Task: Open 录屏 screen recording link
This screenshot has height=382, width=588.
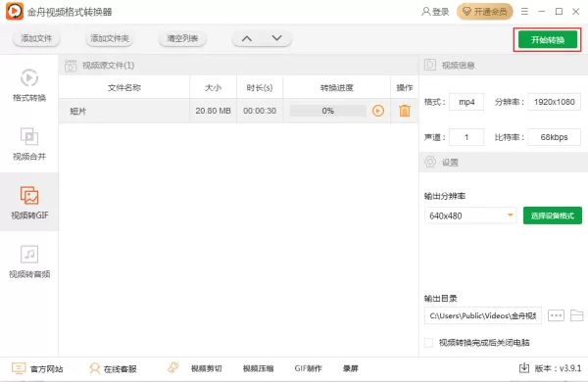Action: (351, 369)
